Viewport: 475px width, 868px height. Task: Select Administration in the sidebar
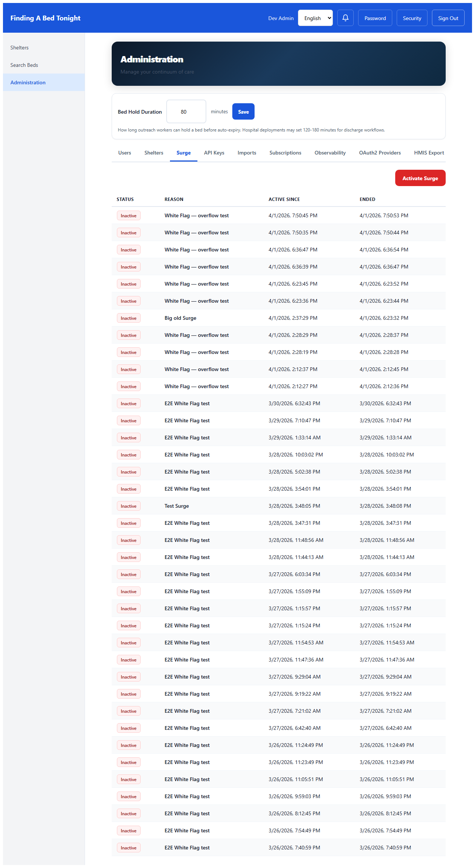tap(28, 82)
